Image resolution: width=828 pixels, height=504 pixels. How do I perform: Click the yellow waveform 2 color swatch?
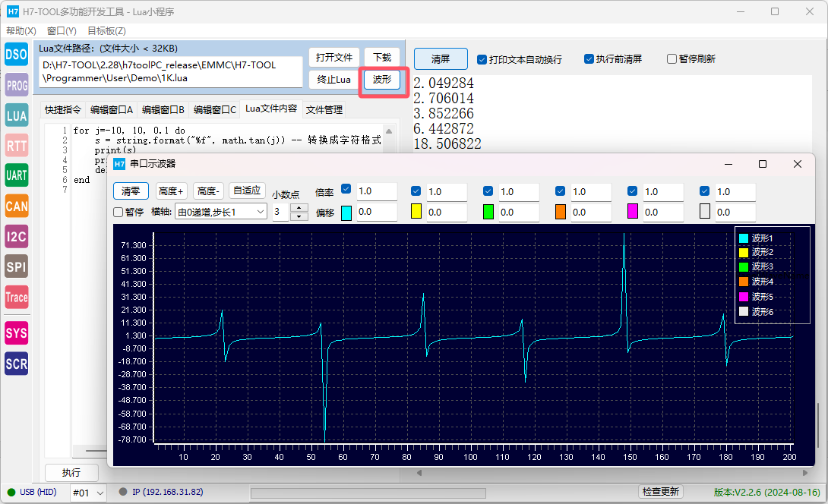pos(416,212)
